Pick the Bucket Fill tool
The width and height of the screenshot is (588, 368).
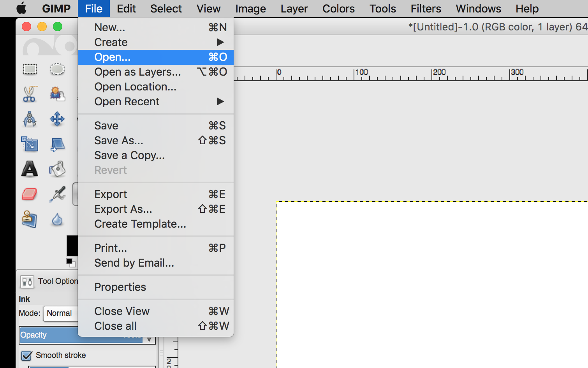coord(57,169)
